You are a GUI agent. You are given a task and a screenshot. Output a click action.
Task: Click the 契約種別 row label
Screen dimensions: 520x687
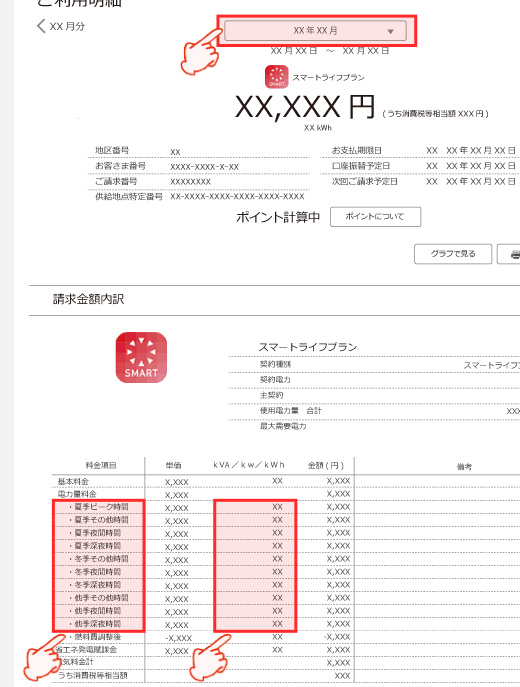click(x=275, y=364)
